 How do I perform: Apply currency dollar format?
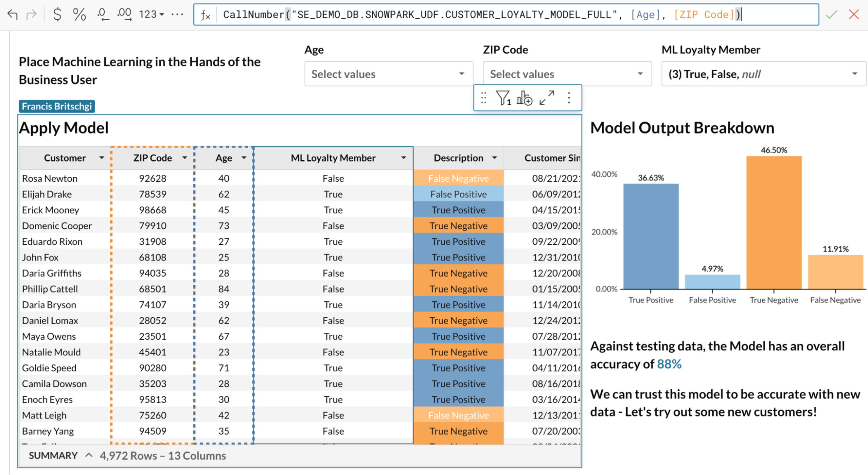click(x=58, y=14)
